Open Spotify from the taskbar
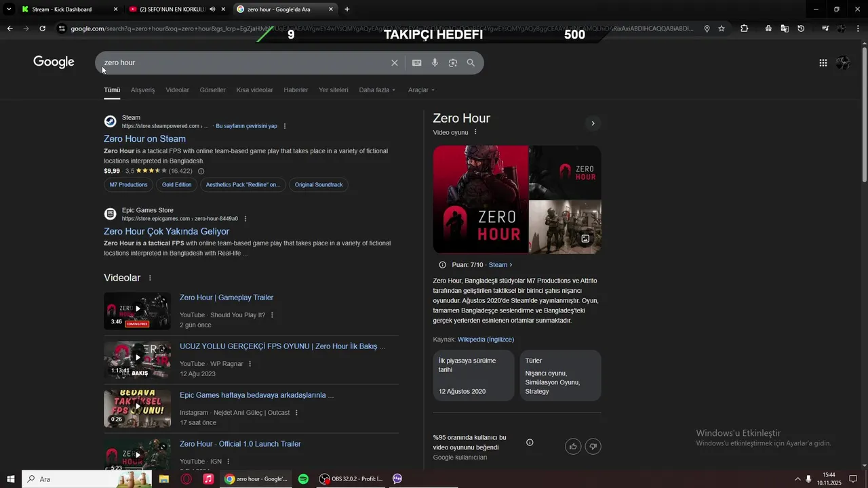The width and height of the screenshot is (868, 488). (x=303, y=479)
